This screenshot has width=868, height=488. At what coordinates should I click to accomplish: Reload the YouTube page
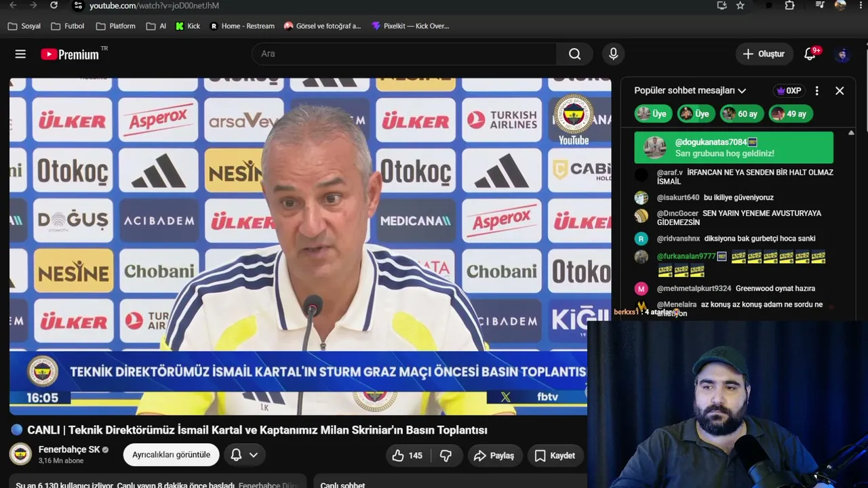[x=54, y=5]
